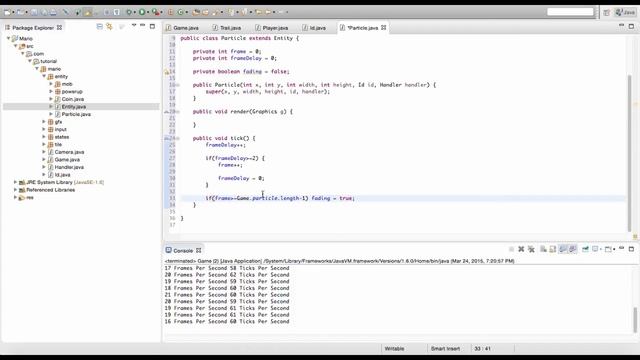
Task: Switch to the Id.java tab
Action: click(314, 28)
